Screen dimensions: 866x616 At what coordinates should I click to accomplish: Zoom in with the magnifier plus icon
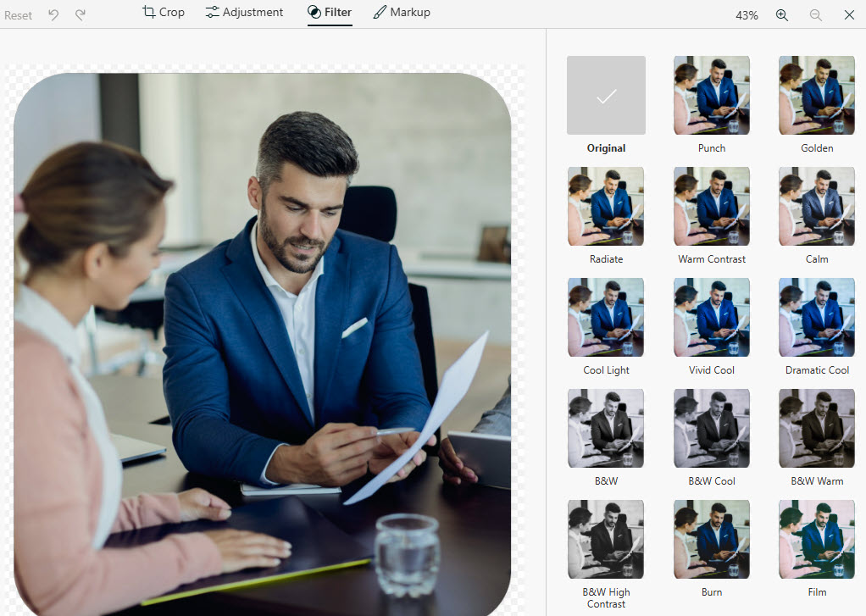coord(781,15)
